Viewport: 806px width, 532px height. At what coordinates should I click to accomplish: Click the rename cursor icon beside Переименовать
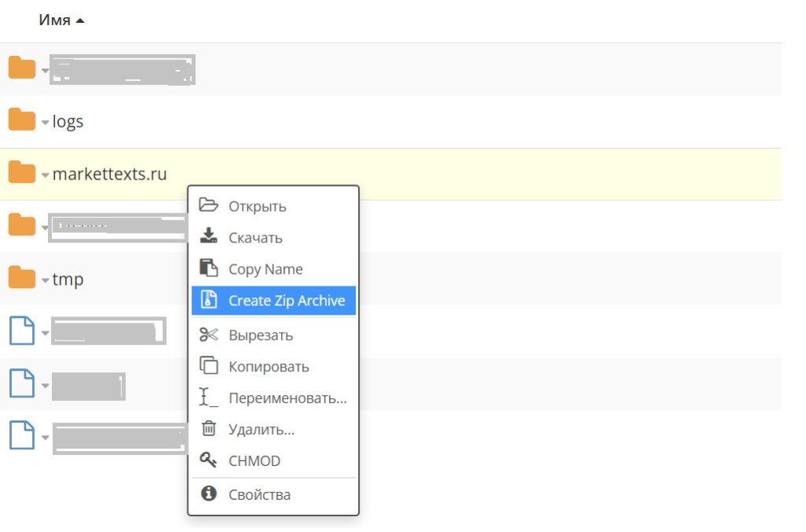pyautogui.click(x=209, y=397)
